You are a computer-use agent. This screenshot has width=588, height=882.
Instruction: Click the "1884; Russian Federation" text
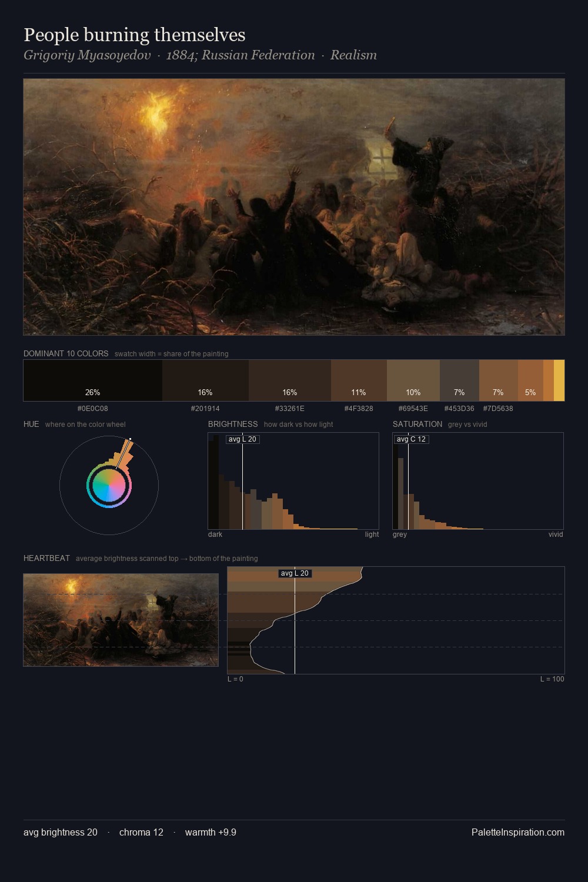pos(240,55)
